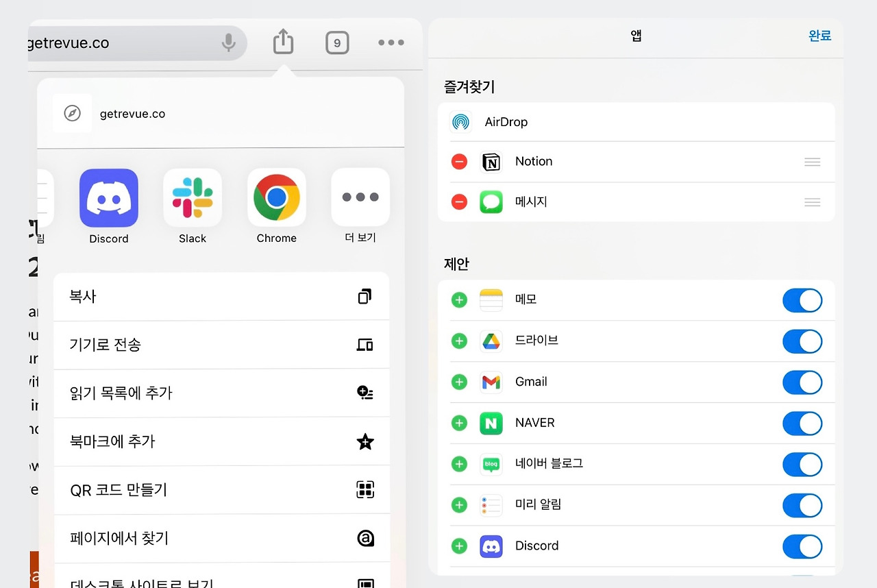Open the three-dot browser menu
This screenshot has width=877, height=588.
click(391, 42)
